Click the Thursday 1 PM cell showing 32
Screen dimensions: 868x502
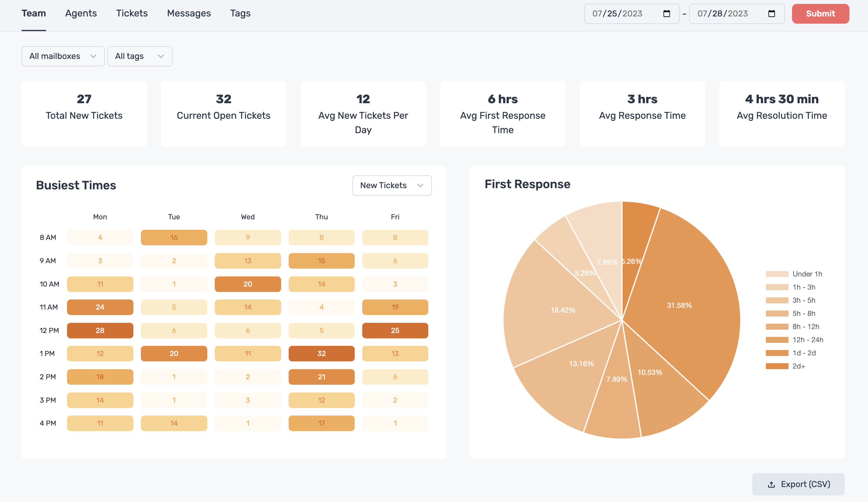coord(321,353)
